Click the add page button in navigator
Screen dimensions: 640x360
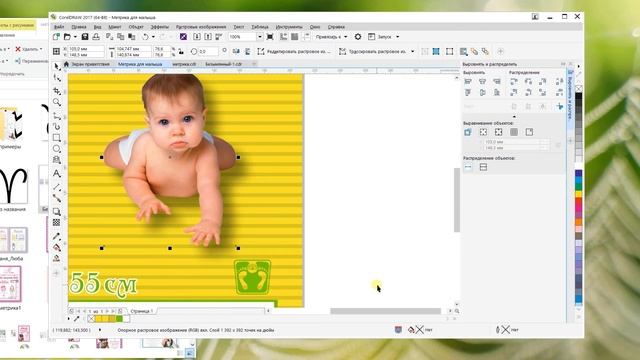(120, 311)
